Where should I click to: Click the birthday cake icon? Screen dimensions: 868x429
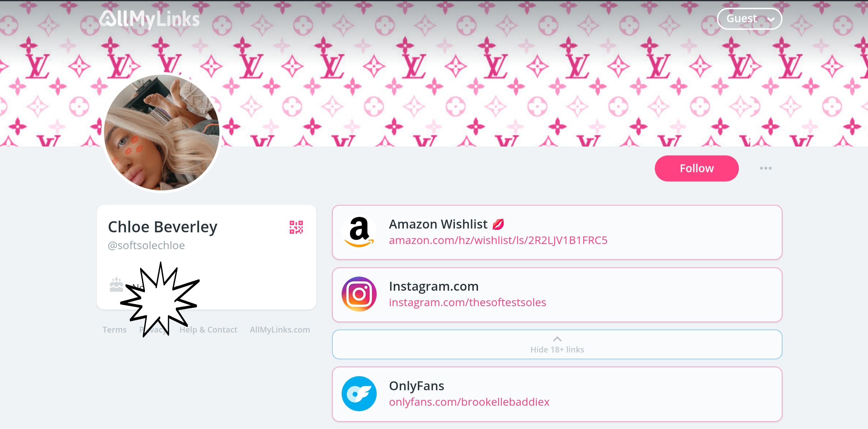[x=116, y=285]
